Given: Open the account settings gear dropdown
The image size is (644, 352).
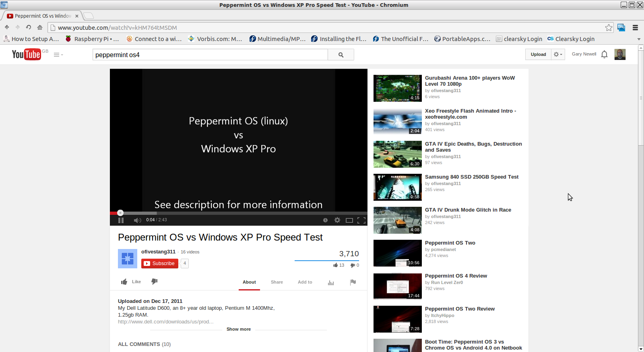Looking at the screenshot, I should point(558,54).
